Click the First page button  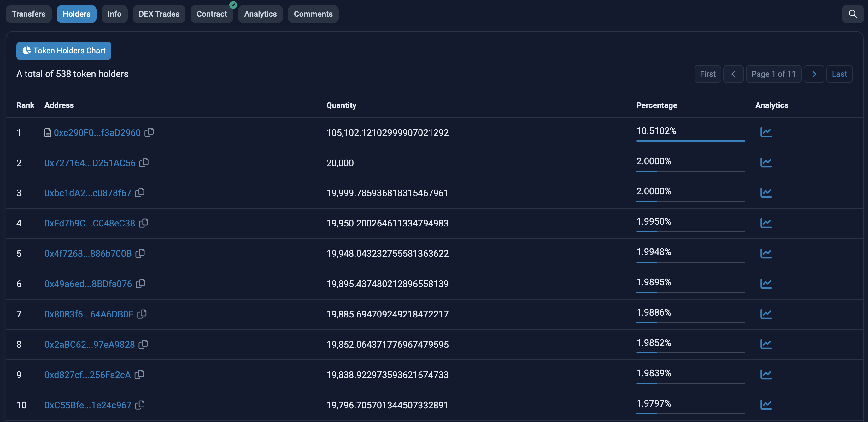point(707,74)
